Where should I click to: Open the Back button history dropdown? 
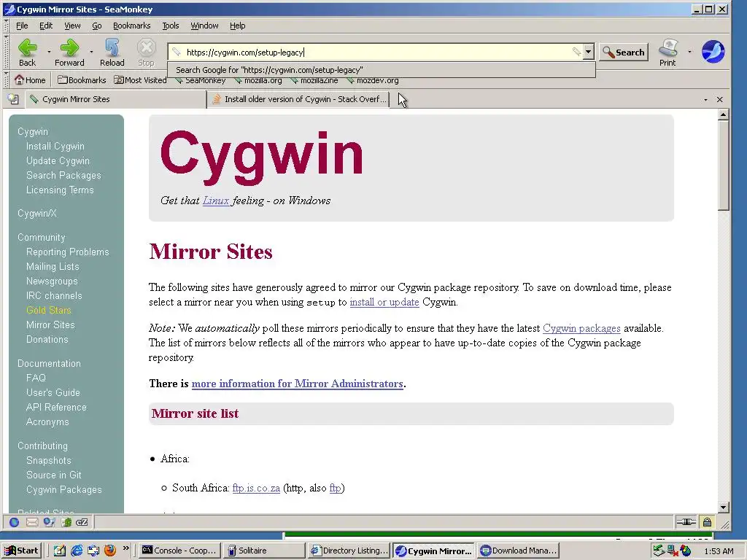(49, 52)
